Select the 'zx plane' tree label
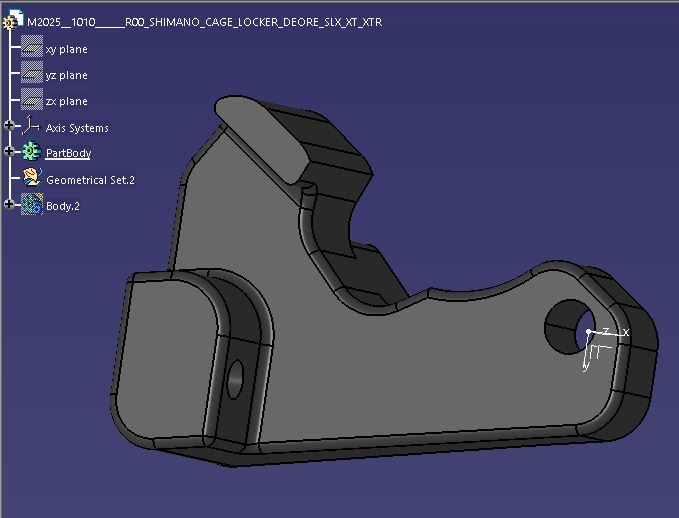The width and height of the screenshot is (679, 518). [67, 101]
